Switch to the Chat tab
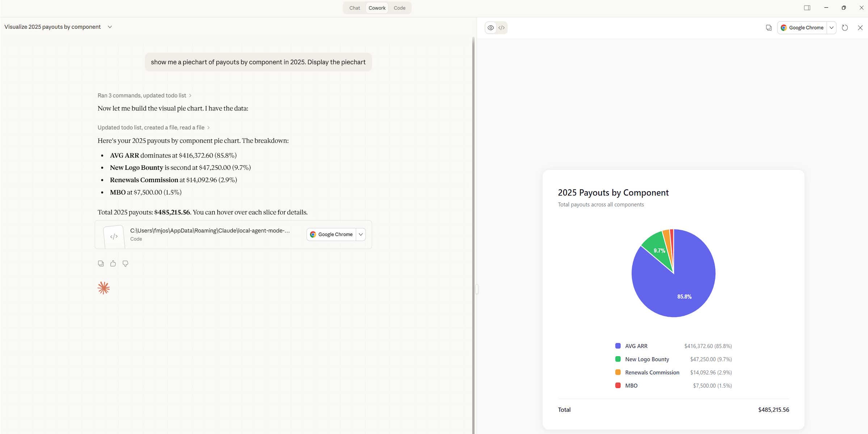The width and height of the screenshot is (868, 434). click(354, 8)
